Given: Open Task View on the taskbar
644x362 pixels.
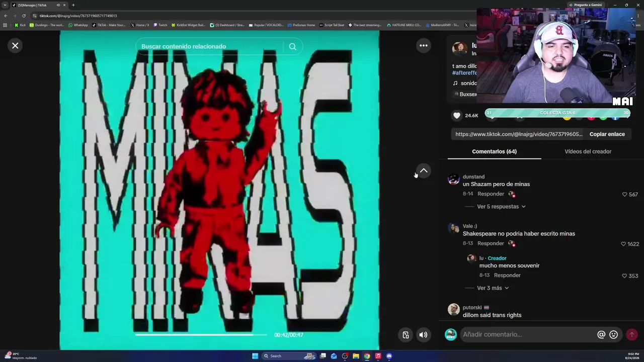Looking at the screenshot, I should pyautogui.click(x=323, y=356).
